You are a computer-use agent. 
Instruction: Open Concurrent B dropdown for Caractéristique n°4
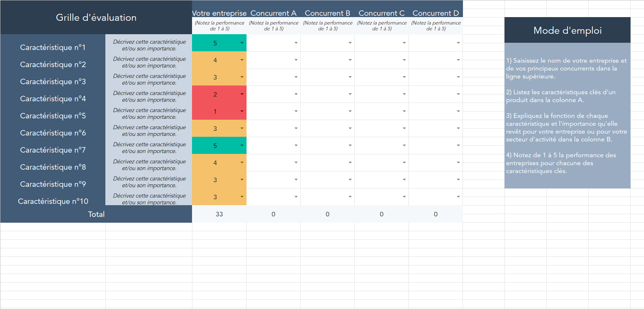[350, 94]
